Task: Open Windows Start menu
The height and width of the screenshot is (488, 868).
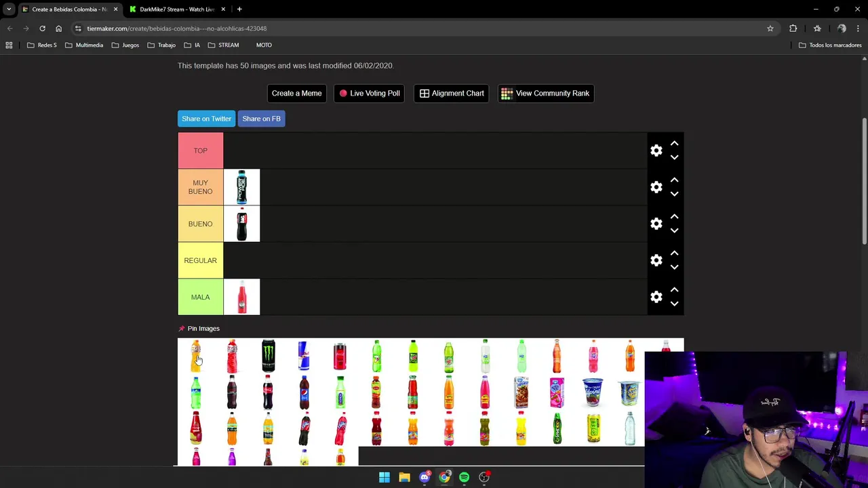Action: pyautogui.click(x=384, y=477)
